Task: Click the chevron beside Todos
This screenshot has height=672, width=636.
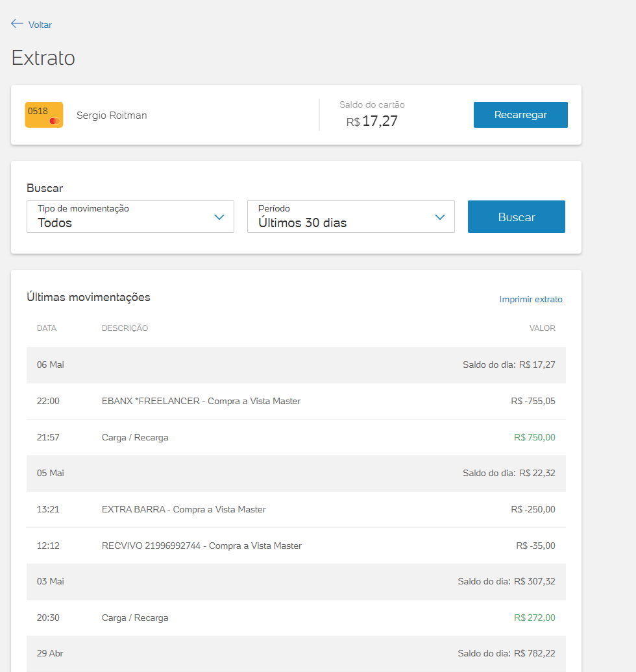Action: [219, 217]
